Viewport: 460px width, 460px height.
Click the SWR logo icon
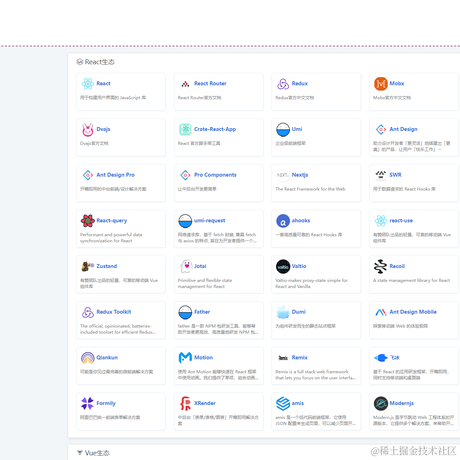coord(381,175)
